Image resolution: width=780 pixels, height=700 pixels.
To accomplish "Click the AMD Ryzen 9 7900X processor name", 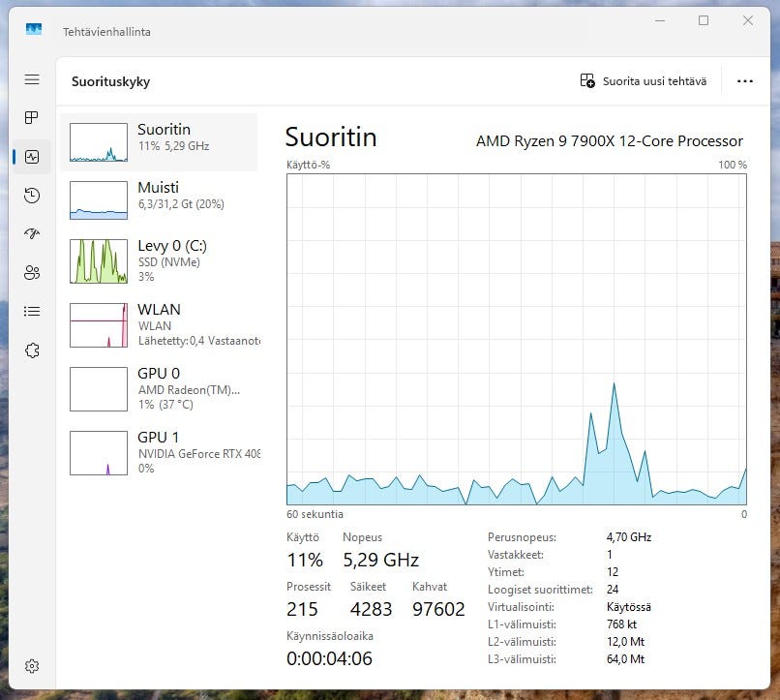I will click(x=610, y=141).
